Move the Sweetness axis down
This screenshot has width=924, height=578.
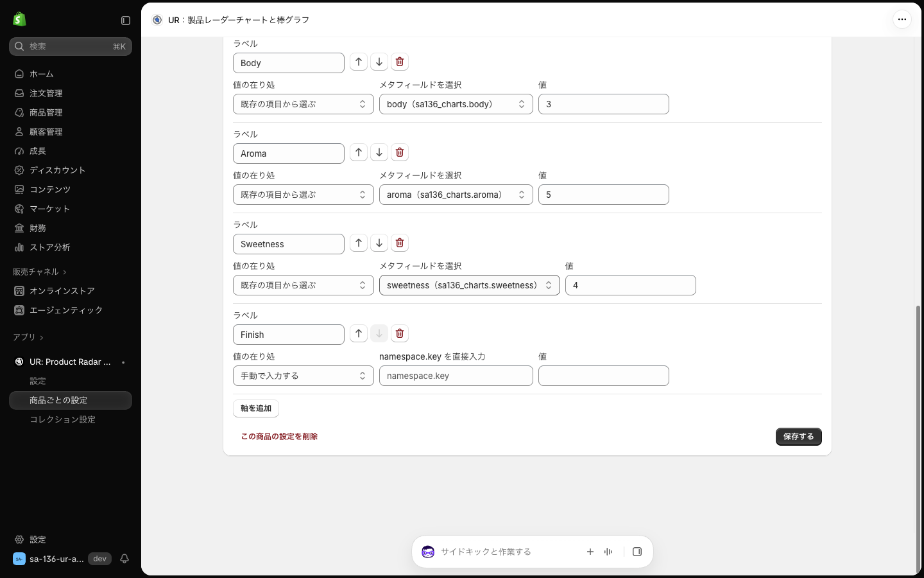coord(379,243)
